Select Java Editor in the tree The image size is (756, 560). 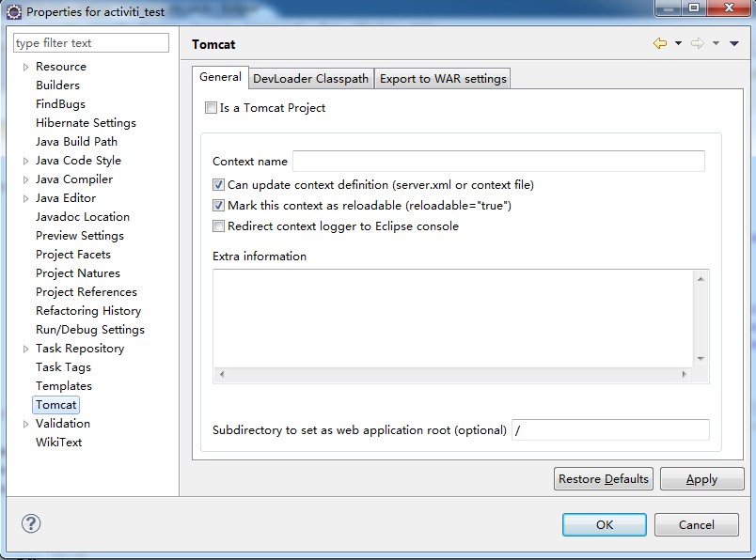[x=66, y=198]
